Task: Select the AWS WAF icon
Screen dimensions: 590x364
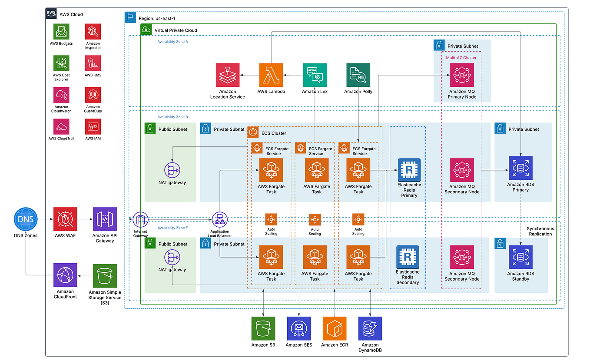Action: point(65,219)
